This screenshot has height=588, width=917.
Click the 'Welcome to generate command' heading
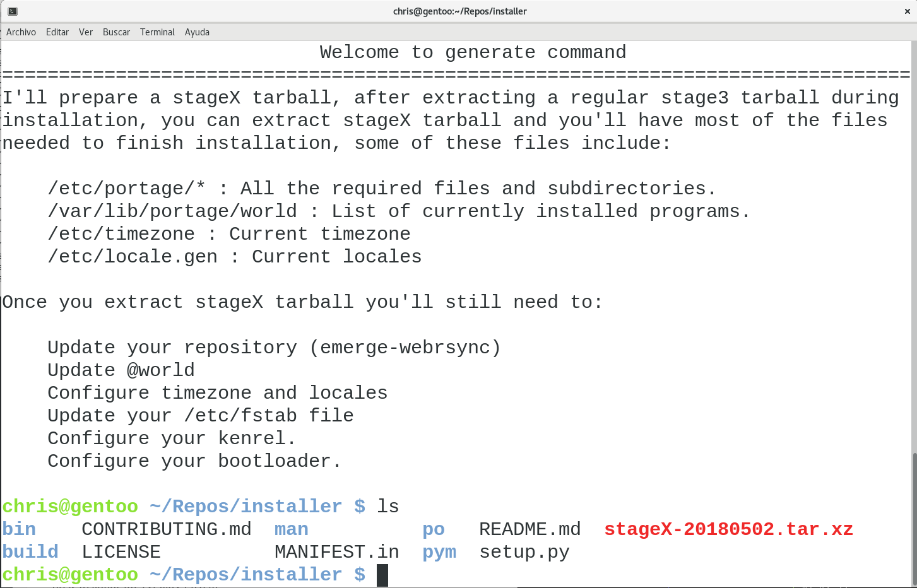pos(473,52)
